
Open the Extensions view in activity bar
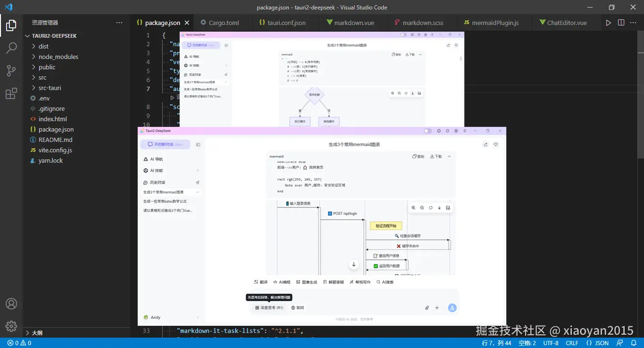[11, 94]
